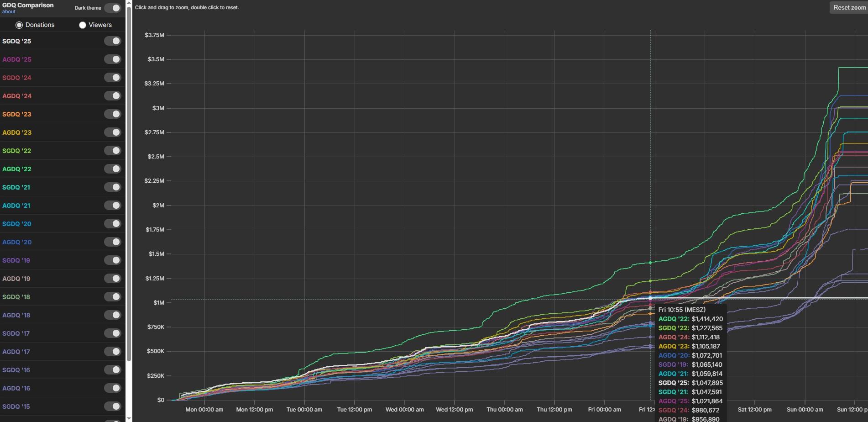This screenshot has width=868, height=422.
Task: Toggle the AGDQ '16 series switch
Action: tap(112, 388)
